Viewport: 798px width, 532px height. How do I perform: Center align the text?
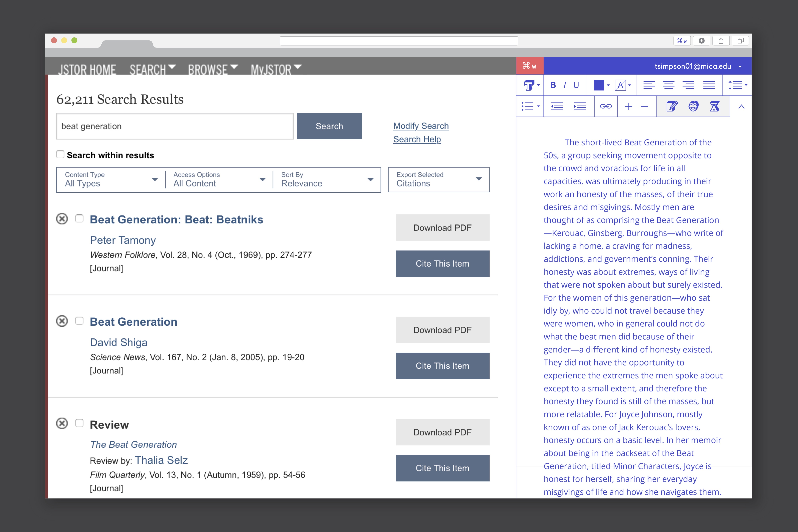[x=668, y=85]
